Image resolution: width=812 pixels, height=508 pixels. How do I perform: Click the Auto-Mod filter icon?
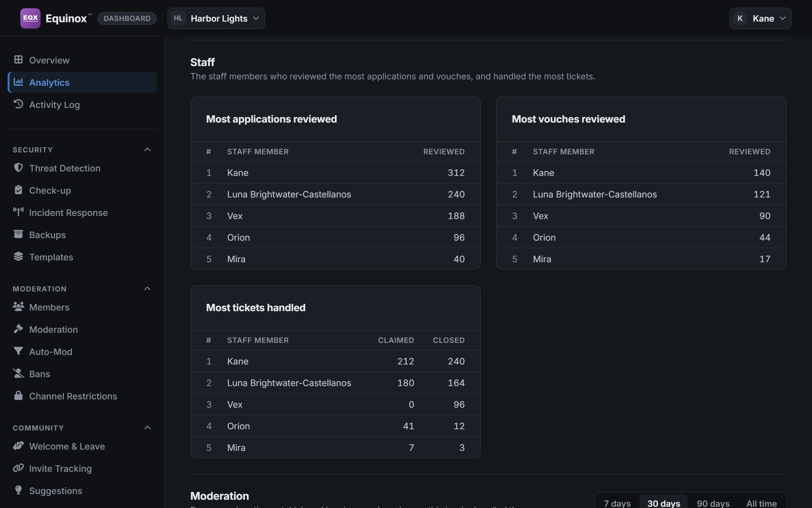(18, 351)
